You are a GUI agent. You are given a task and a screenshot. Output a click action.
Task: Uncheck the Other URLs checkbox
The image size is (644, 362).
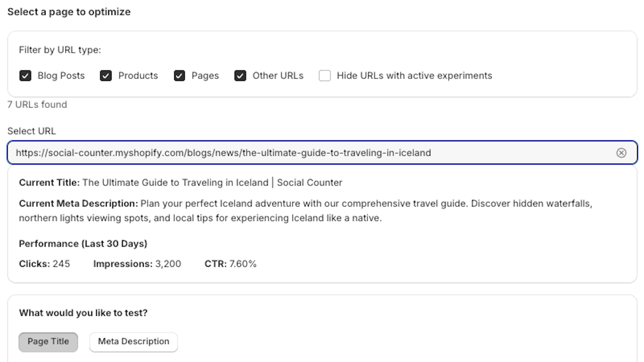pyautogui.click(x=240, y=76)
